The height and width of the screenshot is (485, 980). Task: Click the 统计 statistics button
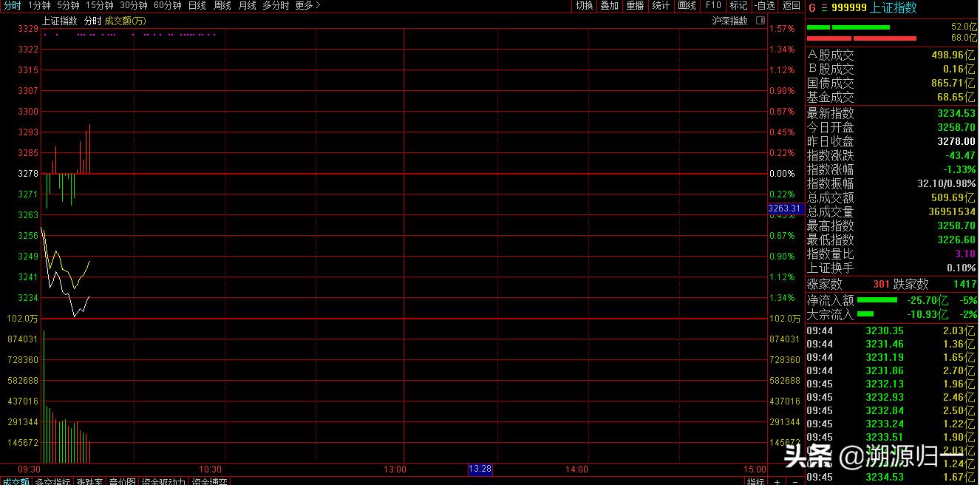tap(661, 5)
